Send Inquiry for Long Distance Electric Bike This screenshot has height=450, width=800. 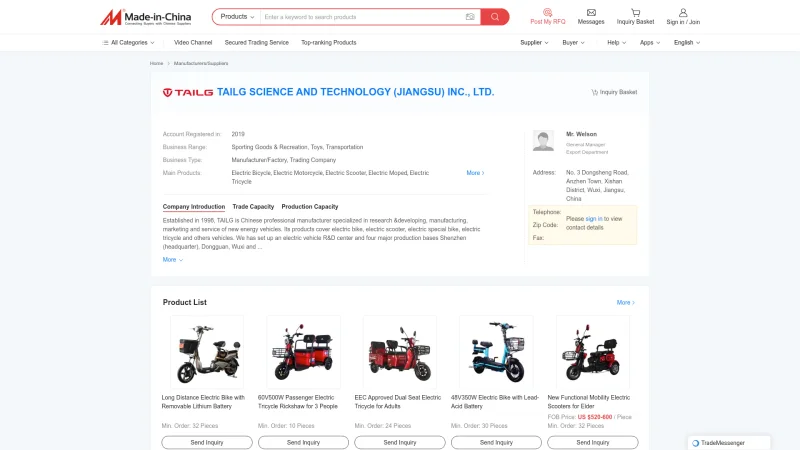(x=207, y=442)
